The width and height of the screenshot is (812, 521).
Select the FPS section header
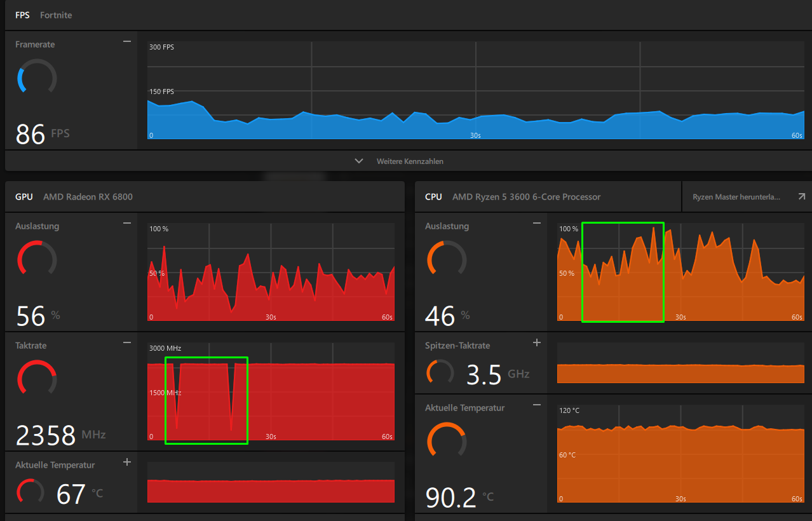[22, 15]
